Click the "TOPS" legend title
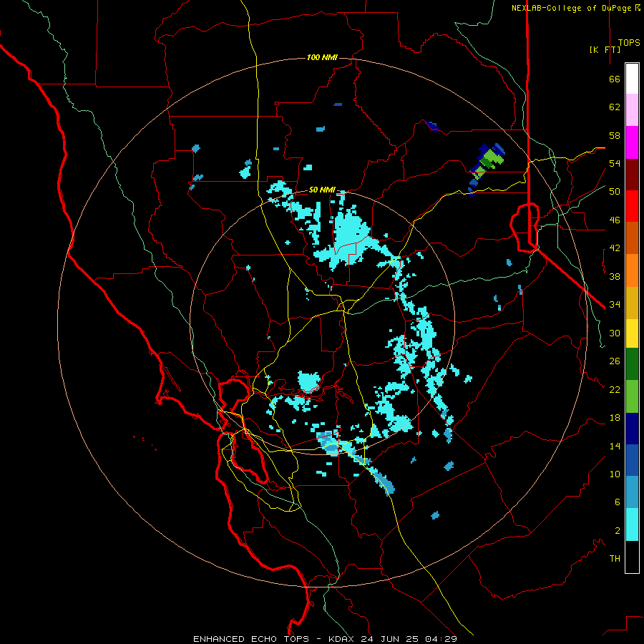This screenshot has width=644, height=644. pyautogui.click(x=629, y=43)
